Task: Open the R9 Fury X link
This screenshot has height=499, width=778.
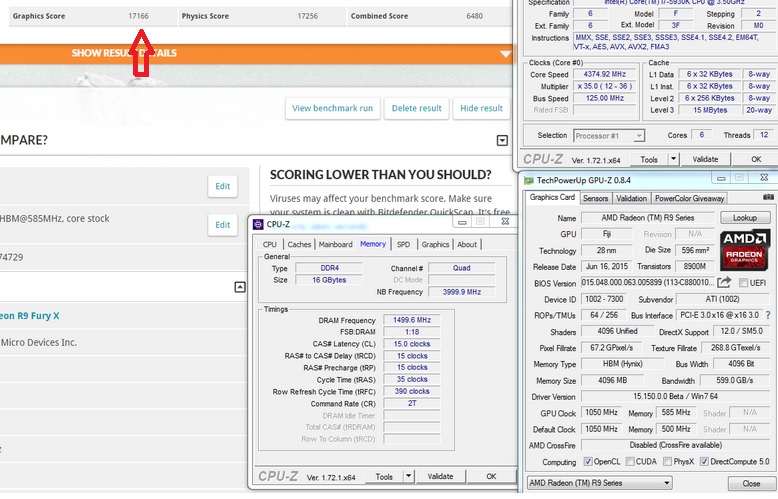Action: 29,315
